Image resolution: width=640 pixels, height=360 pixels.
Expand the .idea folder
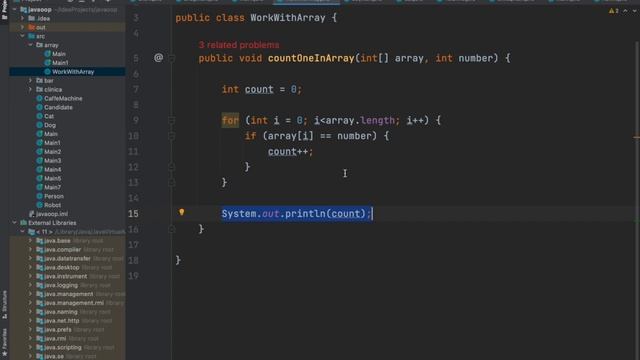tap(22, 18)
